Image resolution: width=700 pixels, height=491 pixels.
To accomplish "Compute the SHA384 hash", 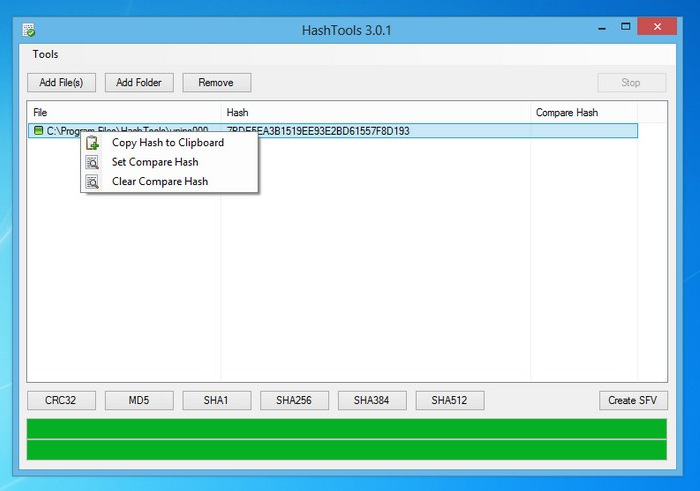I will (372, 400).
